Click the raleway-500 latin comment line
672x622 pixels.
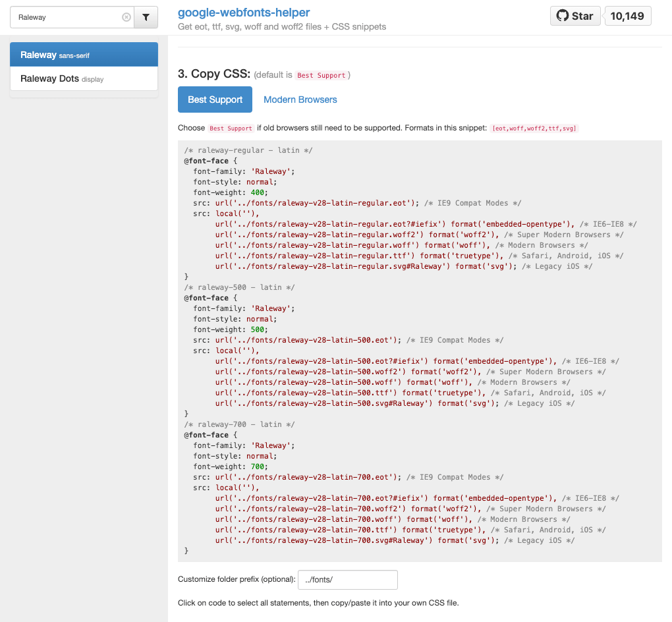239,287
